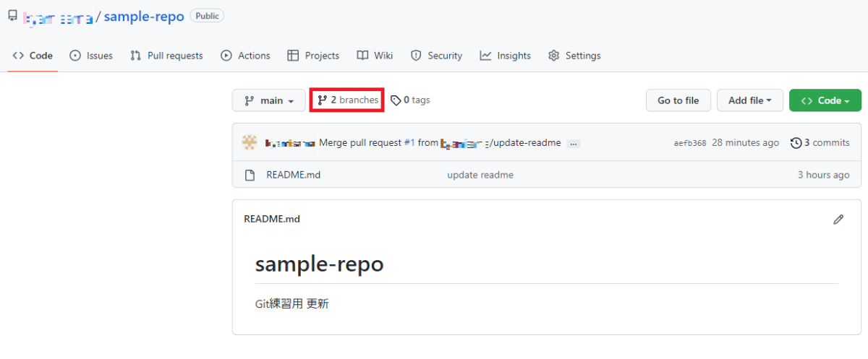Click the Go to file button
This screenshot has width=868, height=359.
point(678,100)
